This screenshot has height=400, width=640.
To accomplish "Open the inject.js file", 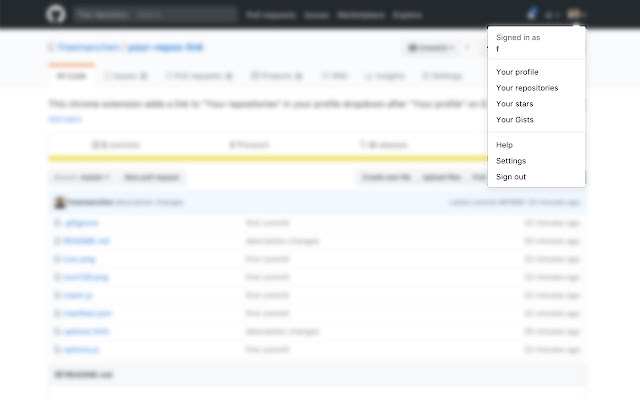I will 78,295.
